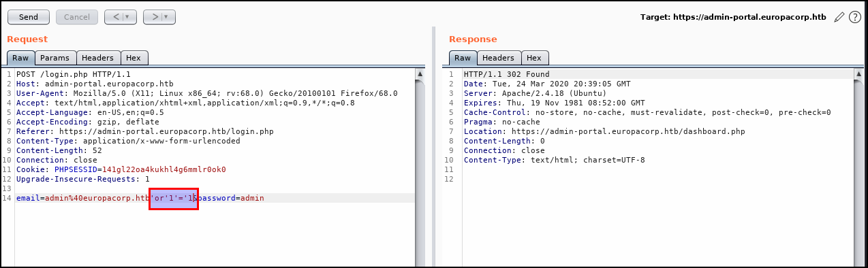Click the Send button

pos(28,16)
